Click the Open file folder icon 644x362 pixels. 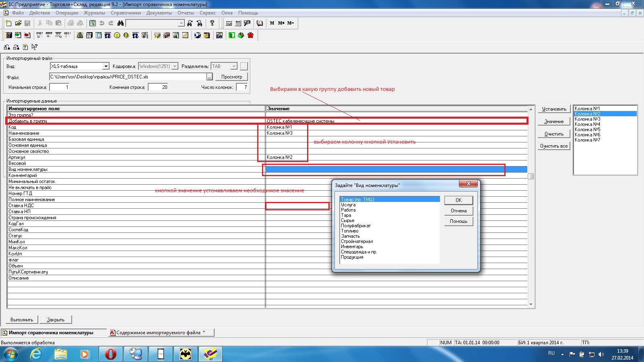(18, 23)
